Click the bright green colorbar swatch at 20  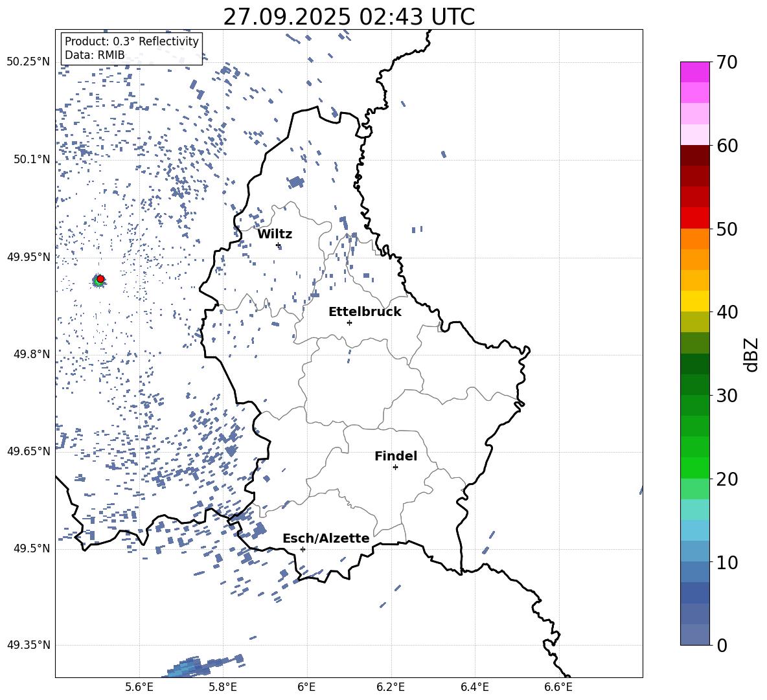(695, 468)
